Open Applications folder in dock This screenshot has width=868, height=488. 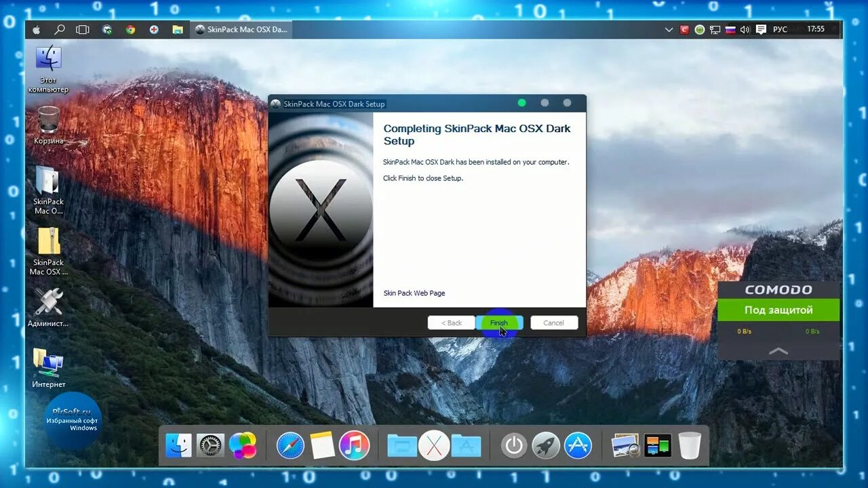pos(466,445)
